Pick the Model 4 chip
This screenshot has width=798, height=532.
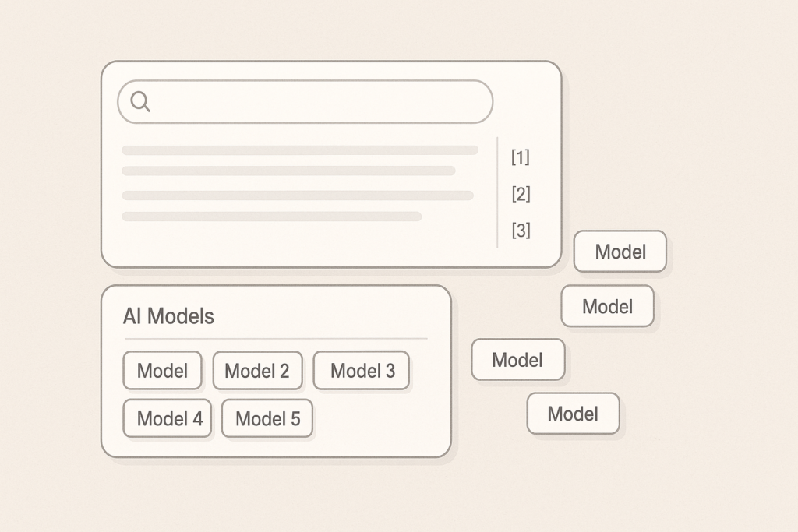point(168,418)
